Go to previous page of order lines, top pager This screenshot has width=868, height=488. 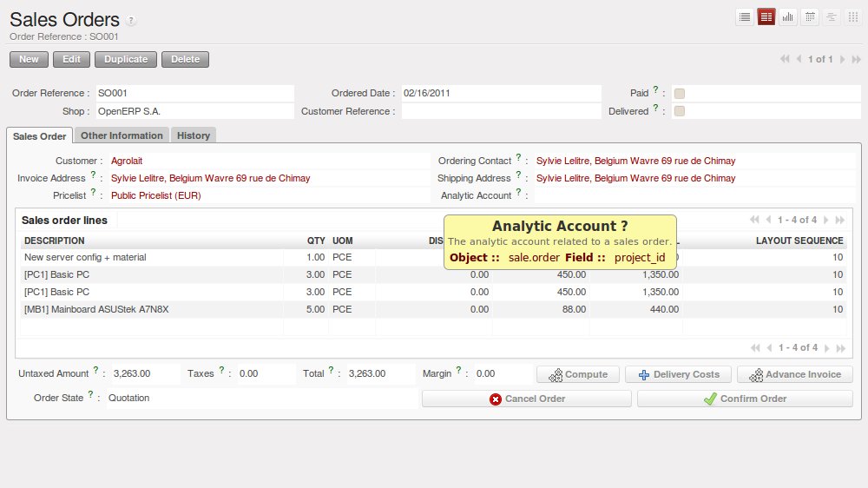point(768,220)
